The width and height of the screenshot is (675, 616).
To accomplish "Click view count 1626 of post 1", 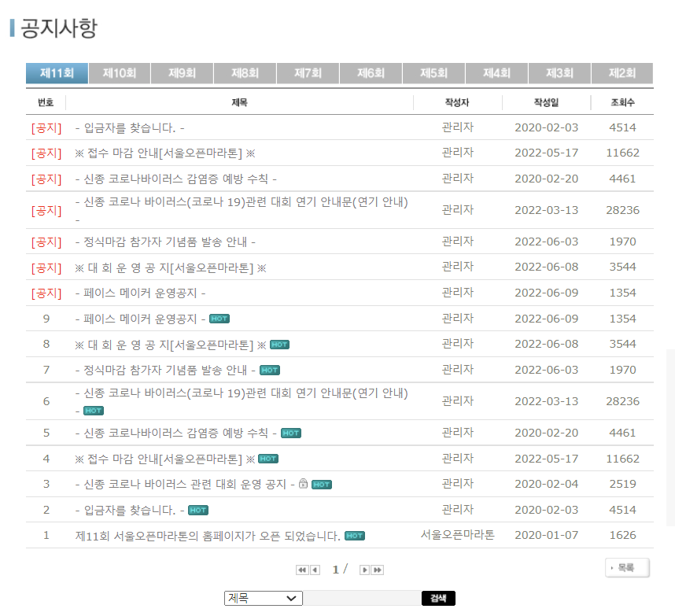I will [x=622, y=535].
